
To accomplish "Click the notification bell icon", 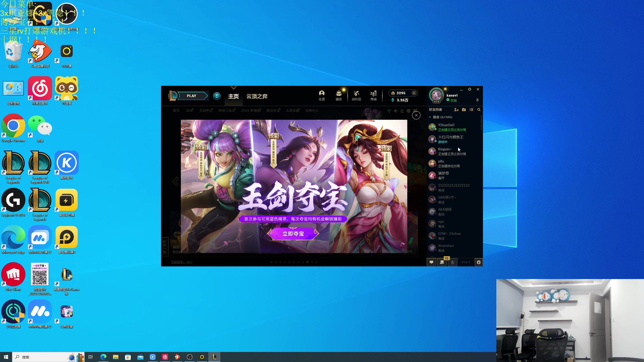I will [x=477, y=100].
